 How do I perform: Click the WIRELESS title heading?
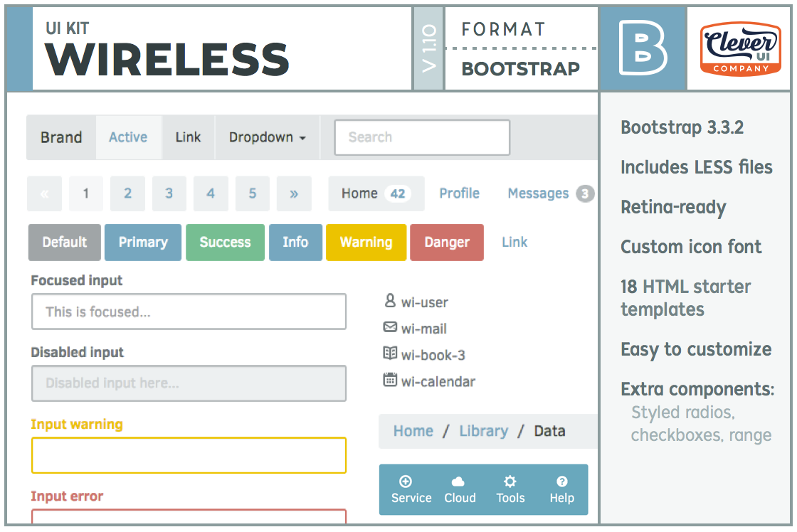pos(167,59)
